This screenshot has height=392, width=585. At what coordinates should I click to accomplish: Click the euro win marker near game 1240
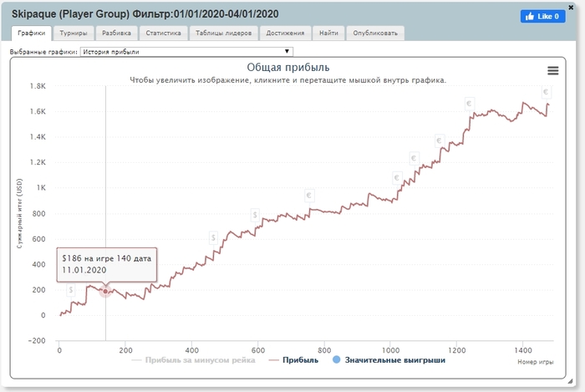470,105
